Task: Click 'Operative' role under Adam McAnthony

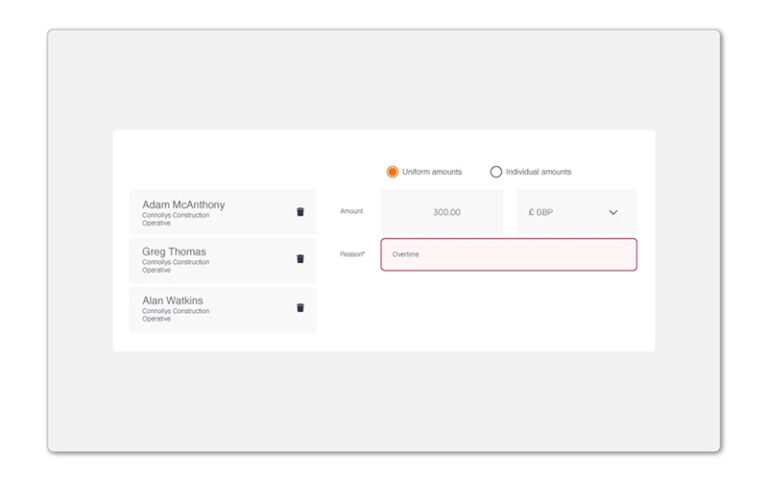Action: [x=156, y=223]
